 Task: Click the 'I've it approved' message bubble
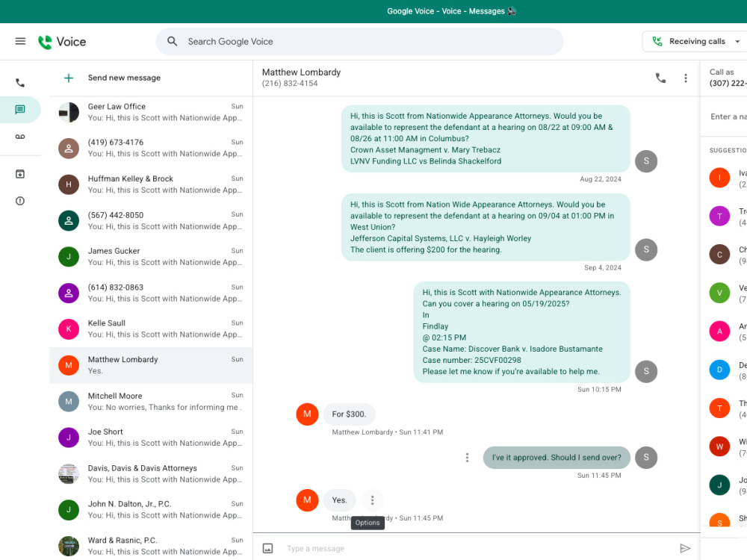pyautogui.click(x=557, y=458)
